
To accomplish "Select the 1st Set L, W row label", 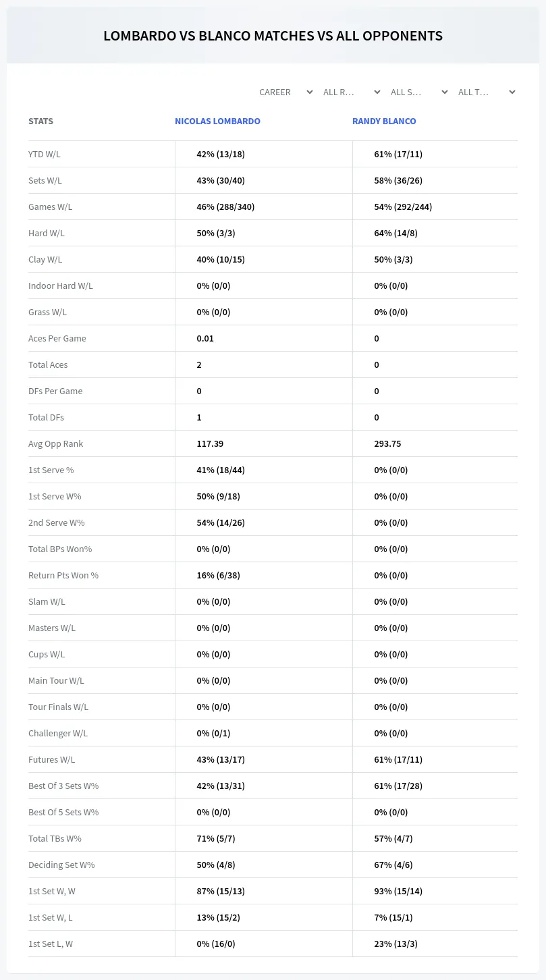I will click(x=51, y=944).
